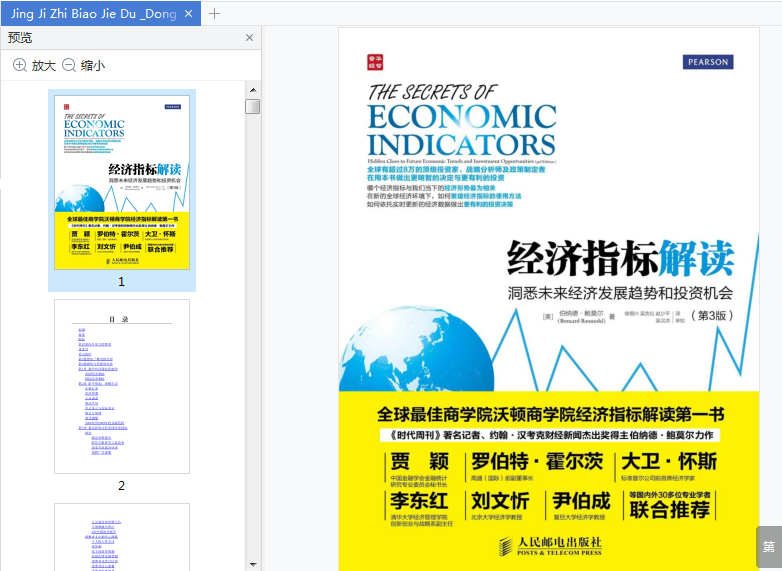This screenshot has height=571, width=782.
Task: Click the preview scrollbar down arrow
Action: (253, 565)
